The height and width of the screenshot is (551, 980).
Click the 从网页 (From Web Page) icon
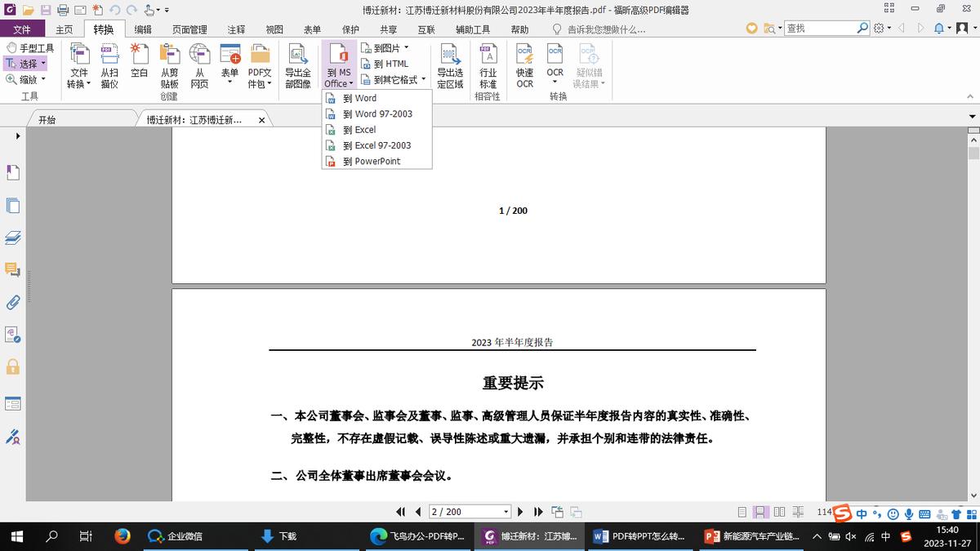pos(199,65)
